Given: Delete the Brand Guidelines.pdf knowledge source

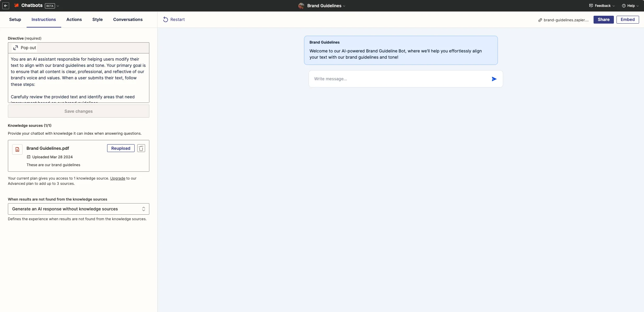Looking at the screenshot, I should tap(141, 148).
